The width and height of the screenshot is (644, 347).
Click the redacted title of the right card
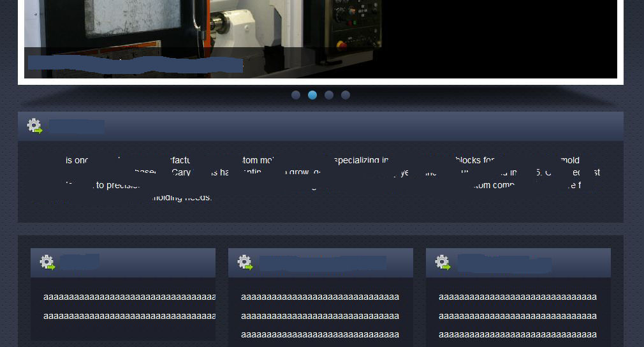point(504,263)
